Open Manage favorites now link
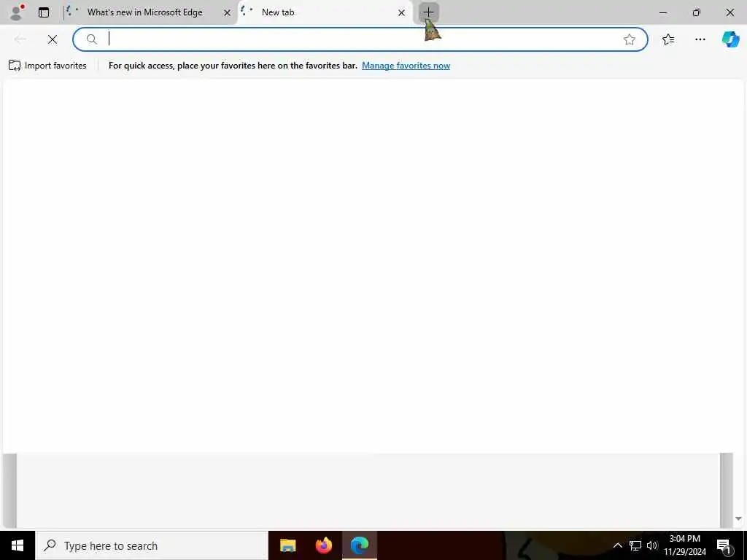The height and width of the screenshot is (560, 747). pyautogui.click(x=406, y=66)
